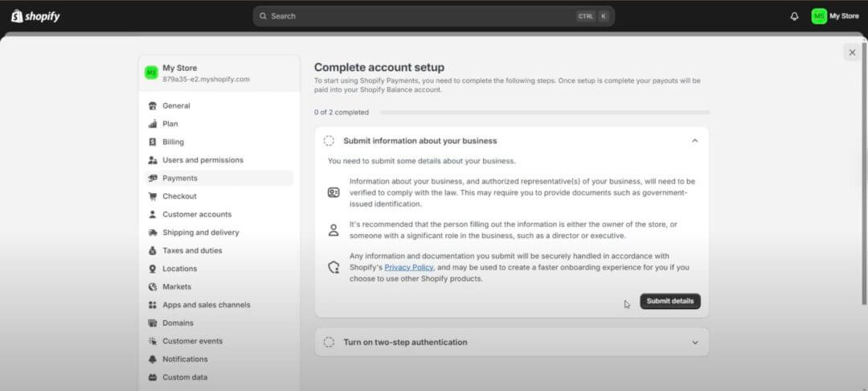
Task: Collapse the Submit information about your business section
Action: pos(694,141)
